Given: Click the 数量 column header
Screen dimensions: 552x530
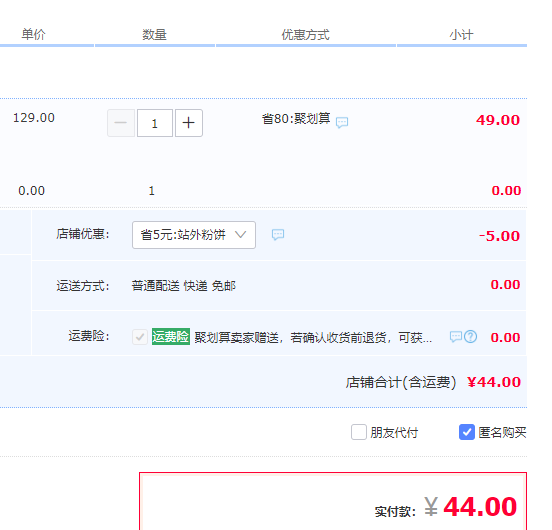Looking at the screenshot, I should pos(155,34).
